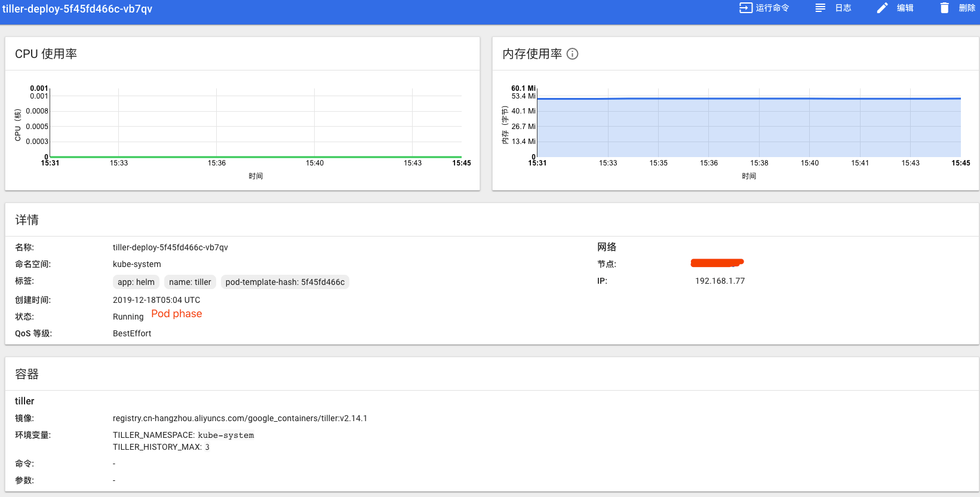Click the 节点 label
Image resolution: width=980 pixels, height=497 pixels.
coord(607,264)
